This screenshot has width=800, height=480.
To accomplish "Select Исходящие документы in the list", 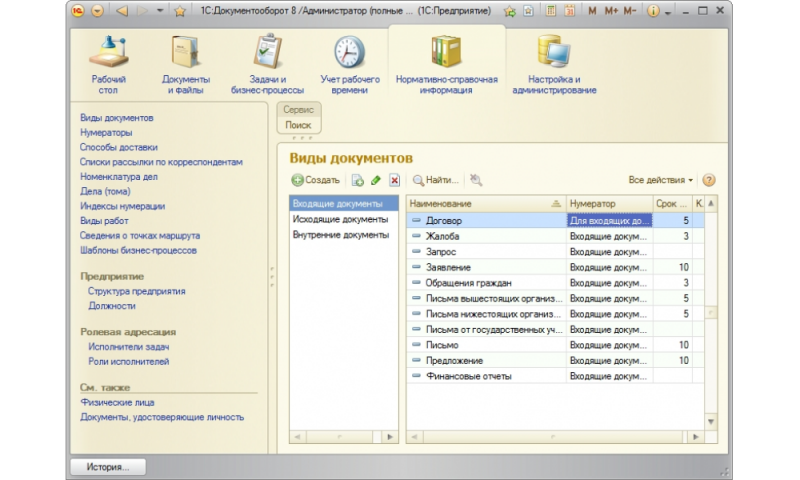I will pos(340,219).
